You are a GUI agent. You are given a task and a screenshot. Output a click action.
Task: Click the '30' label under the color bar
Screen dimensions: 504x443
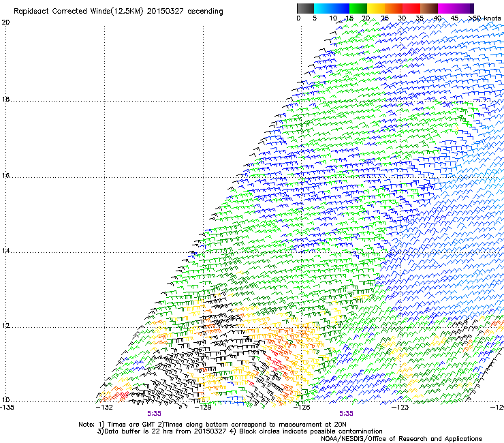tap(402, 18)
